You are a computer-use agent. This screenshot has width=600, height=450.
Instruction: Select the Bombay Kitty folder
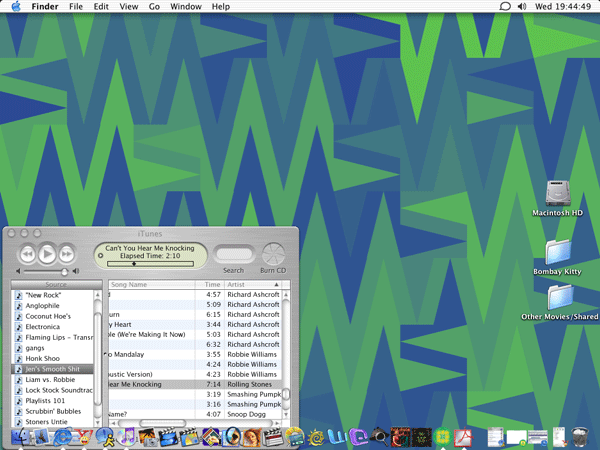click(558, 253)
